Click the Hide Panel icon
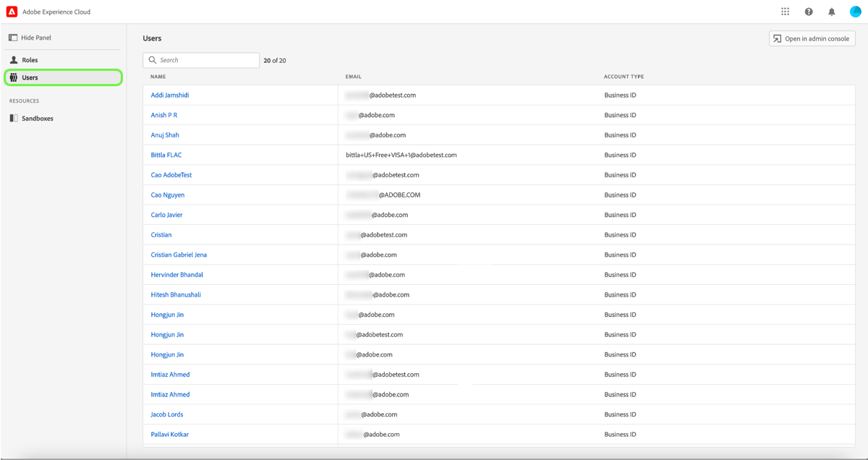The image size is (868, 460). 12,37
